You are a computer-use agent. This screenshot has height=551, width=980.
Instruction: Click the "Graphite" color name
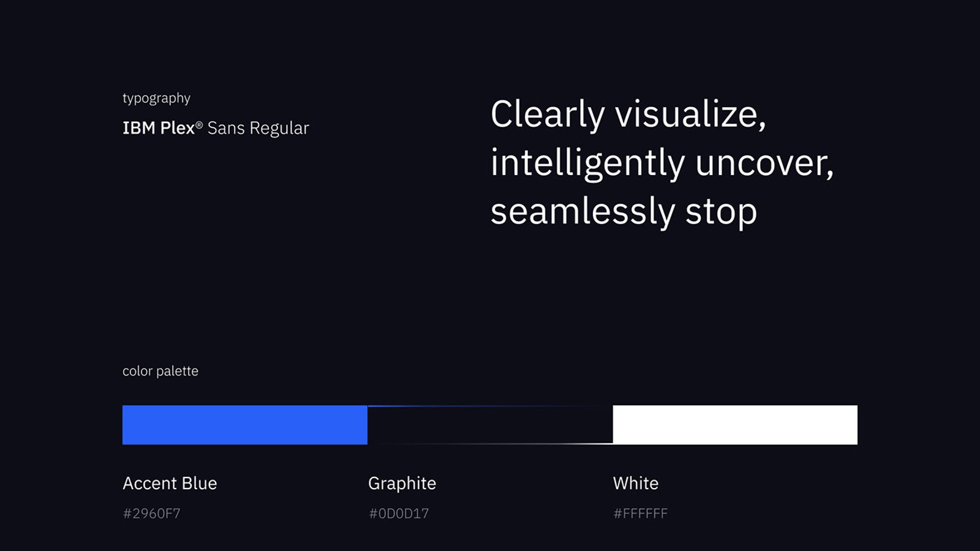[x=402, y=483]
